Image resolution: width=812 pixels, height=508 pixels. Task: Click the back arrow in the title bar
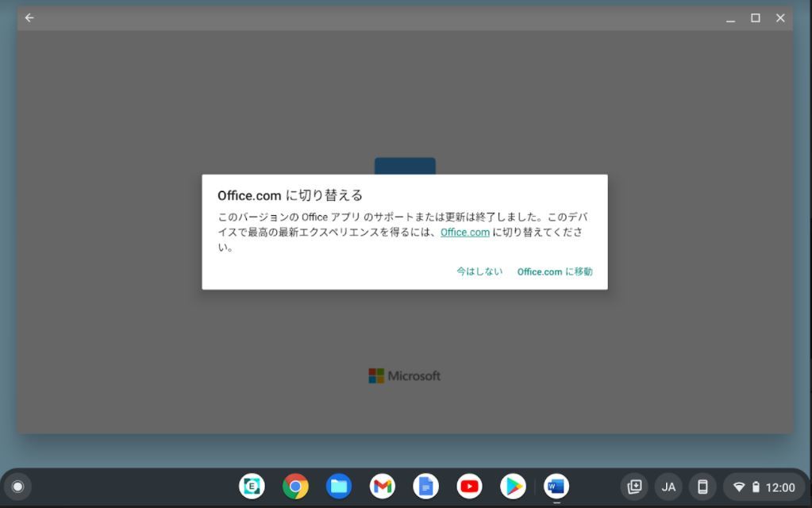tap(29, 17)
